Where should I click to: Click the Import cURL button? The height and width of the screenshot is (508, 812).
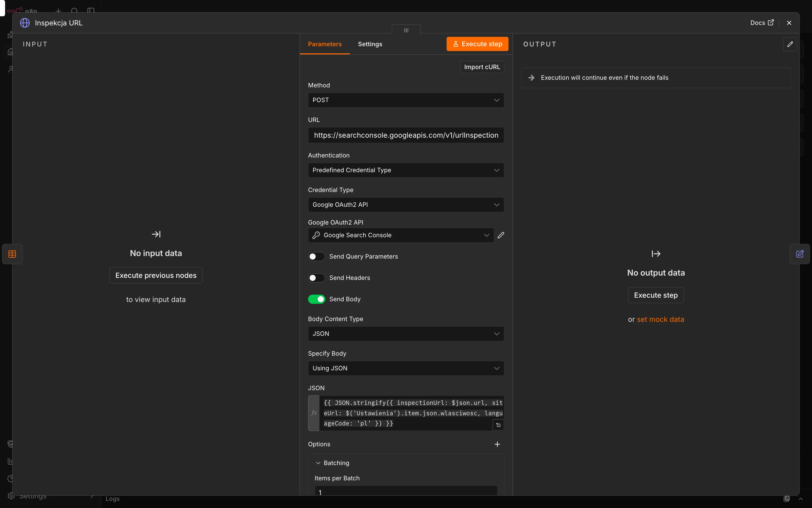(x=482, y=67)
